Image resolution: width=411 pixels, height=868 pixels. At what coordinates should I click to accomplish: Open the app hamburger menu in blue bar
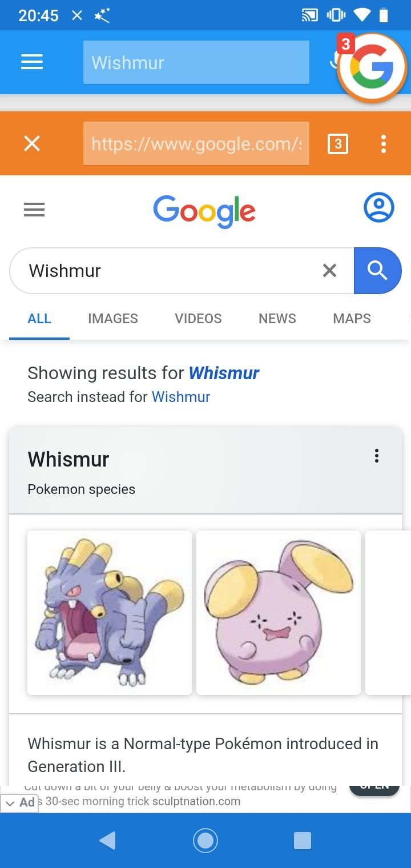click(32, 62)
